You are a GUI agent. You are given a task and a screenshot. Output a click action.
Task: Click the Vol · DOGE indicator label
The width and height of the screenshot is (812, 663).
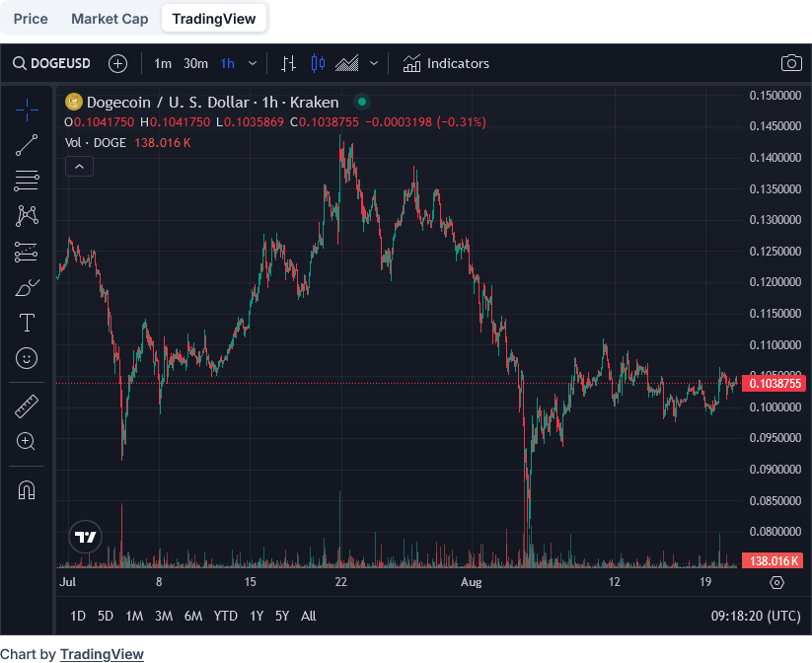pyautogui.click(x=96, y=142)
